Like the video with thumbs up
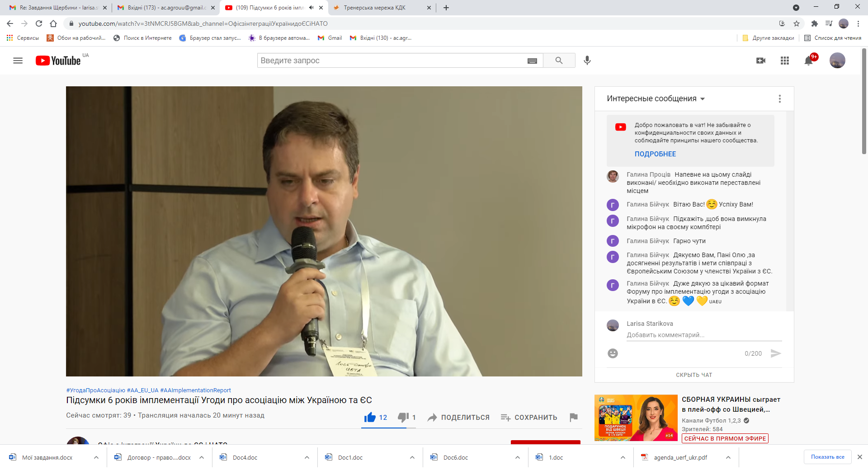 (370, 417)
